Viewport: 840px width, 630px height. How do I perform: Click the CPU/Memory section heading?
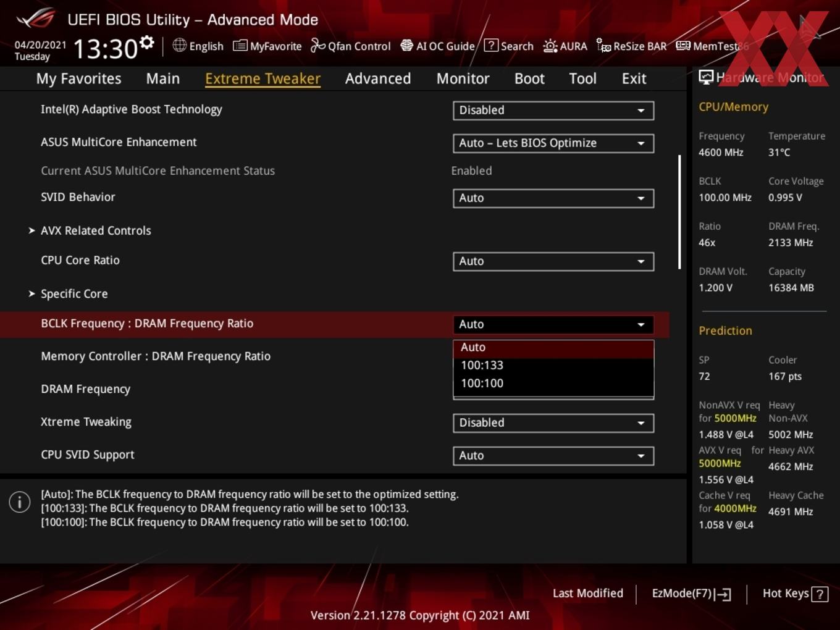point(733,107)
